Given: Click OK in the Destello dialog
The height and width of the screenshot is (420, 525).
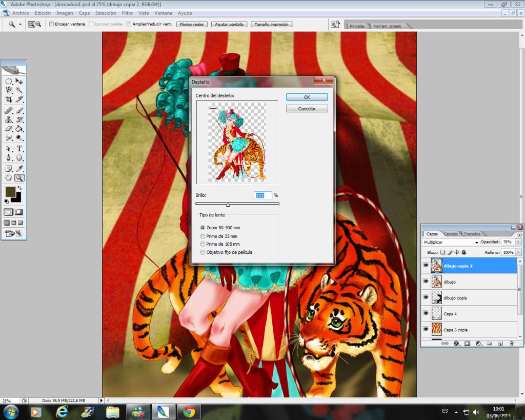Looking at the screenshot, I should coord(307,97).
